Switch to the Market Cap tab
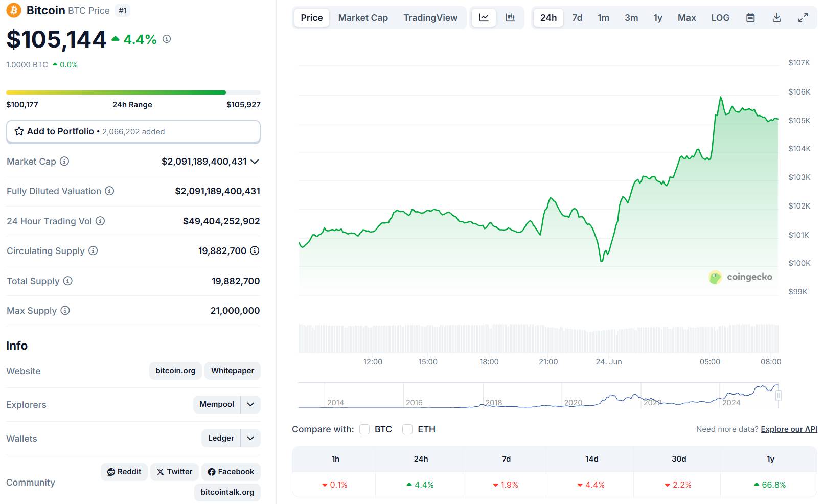Viewport: 824px width, 504px height. point(363,18)
